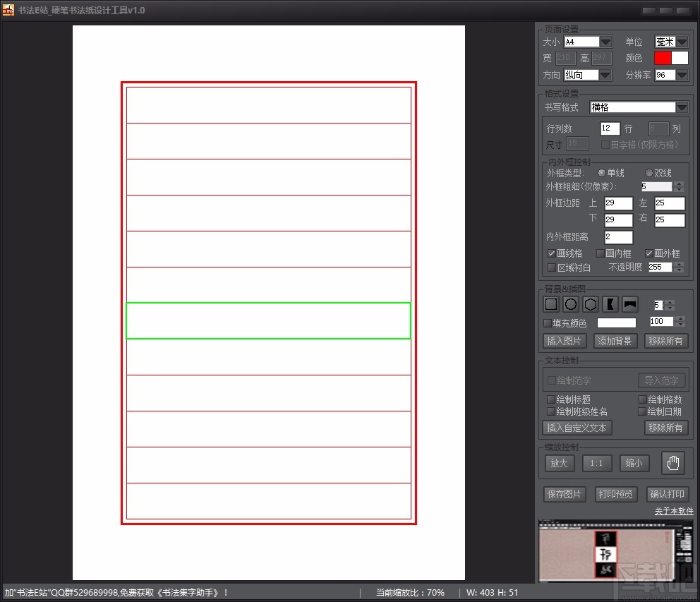Click 插入图片 button
The width and height of the screenshot is (700, 602).
[565, 341]
